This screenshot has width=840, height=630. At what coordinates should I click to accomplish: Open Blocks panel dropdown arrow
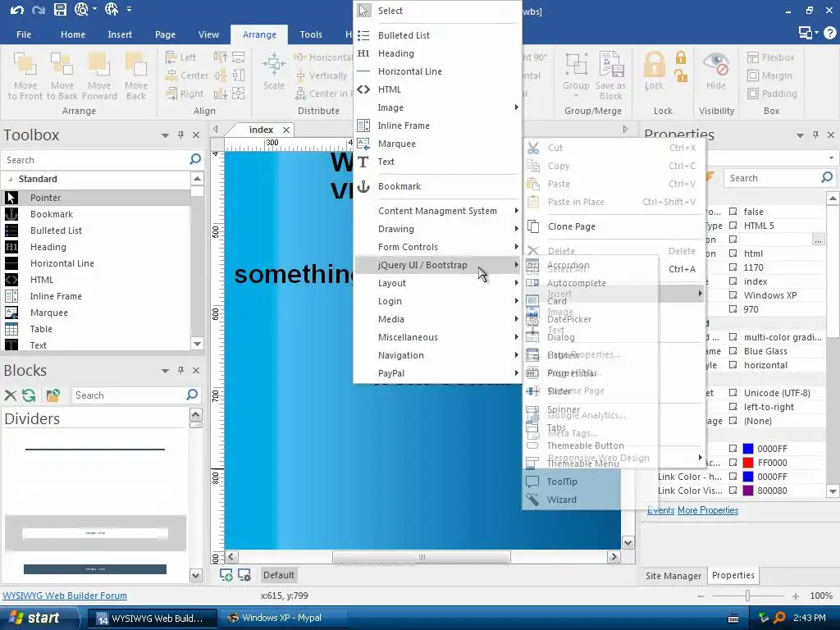coord(165,371)
